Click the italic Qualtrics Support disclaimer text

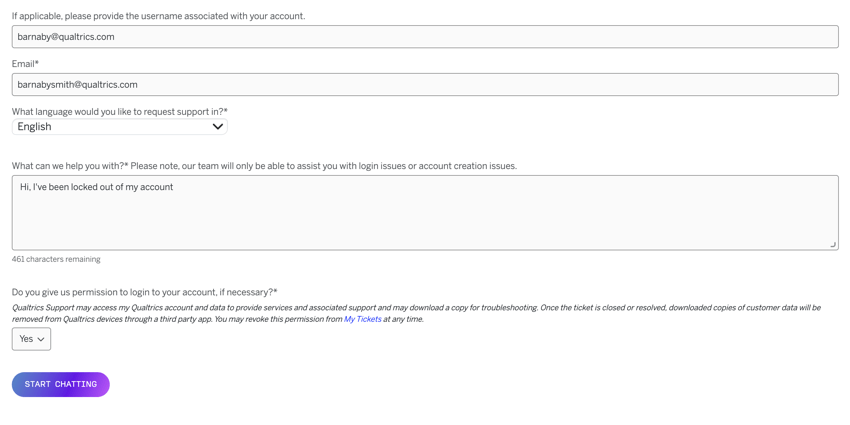tap(416, 313)
